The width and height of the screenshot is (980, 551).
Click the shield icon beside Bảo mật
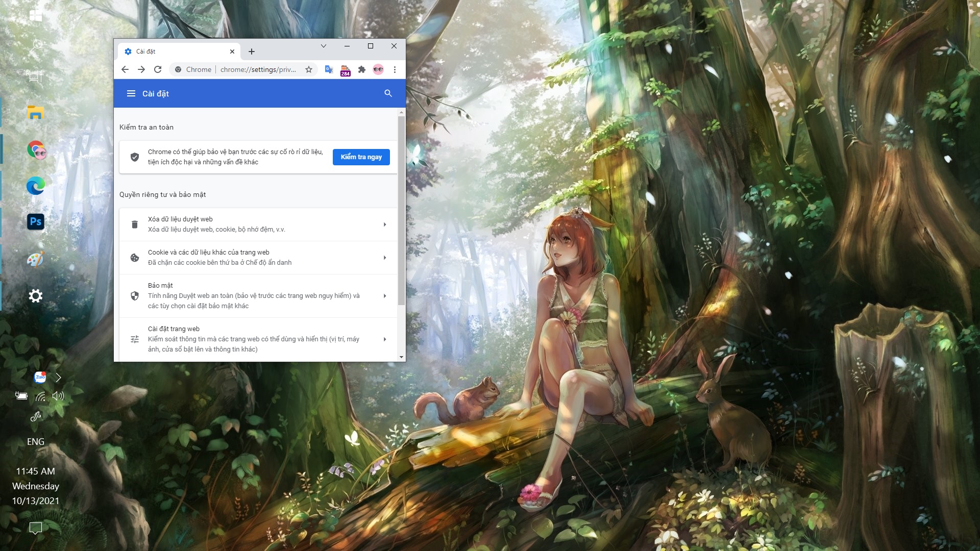point(135,296)
